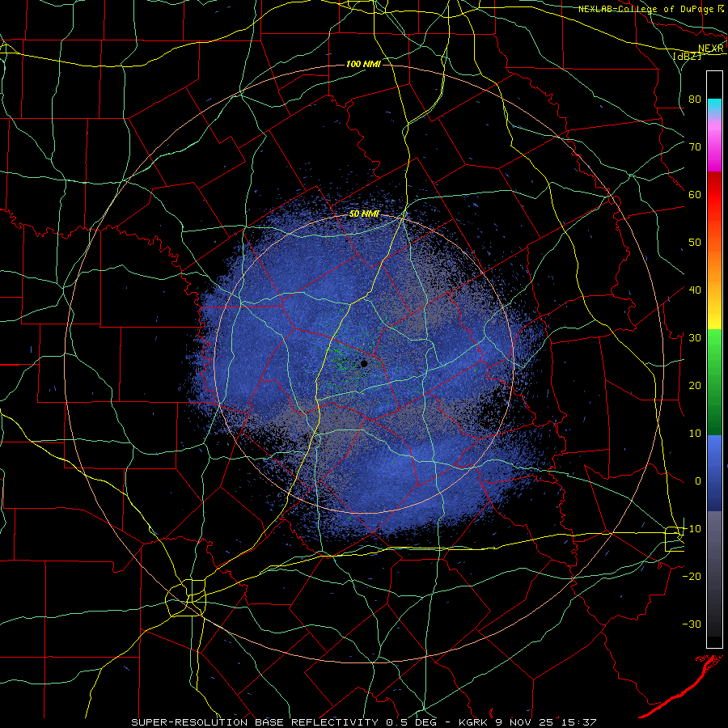Viewport: 728px width, 728px height.
Task: Pick the cyan segment atop the color bar
Action: coord(714,107)
